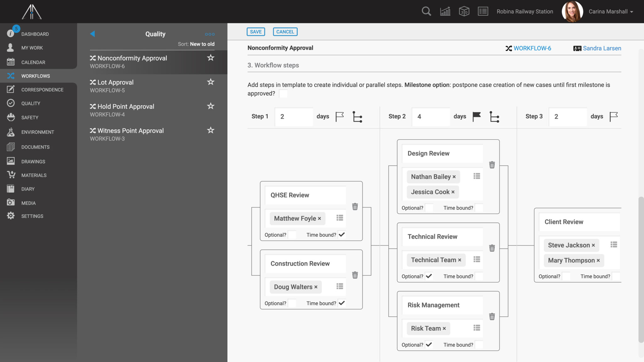The image size is (644, 362).
Task: Click the vertical scrollbar on right edge
Action: tap(641, 270)
